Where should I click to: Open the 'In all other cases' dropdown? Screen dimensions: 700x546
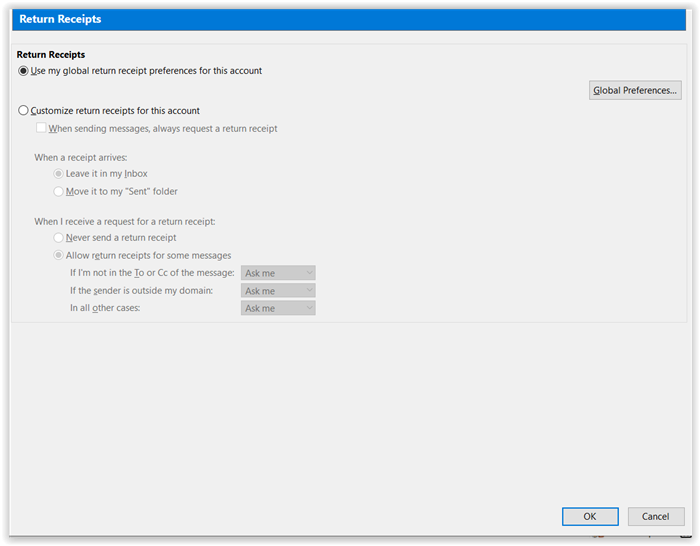(x=278, y=308)
